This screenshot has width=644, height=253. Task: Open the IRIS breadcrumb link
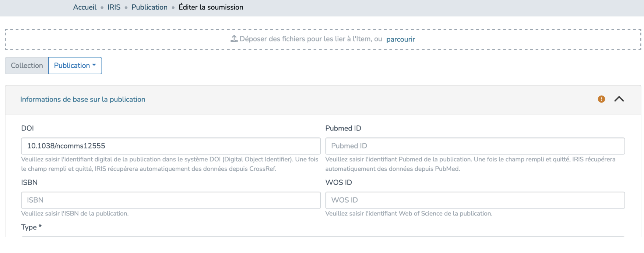(114, 7)
